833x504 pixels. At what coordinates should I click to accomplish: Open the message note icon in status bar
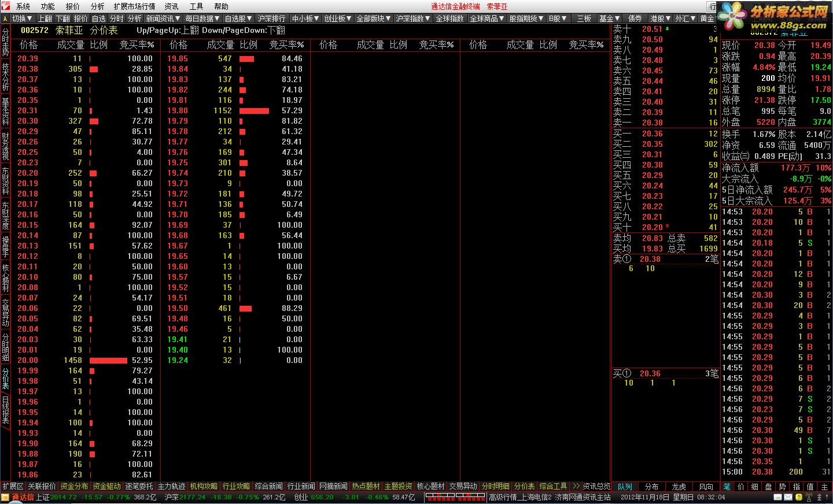click(x=777, y=497)
